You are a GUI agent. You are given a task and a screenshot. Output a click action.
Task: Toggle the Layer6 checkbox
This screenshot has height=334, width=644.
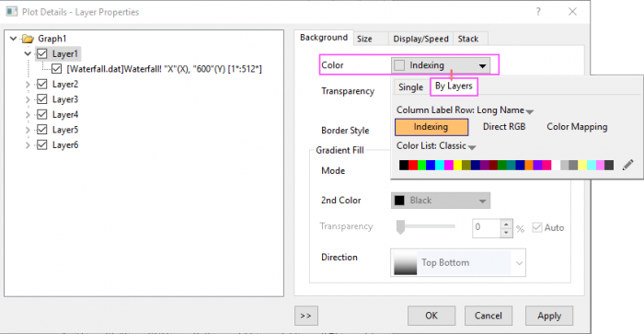tap(42, 145)
